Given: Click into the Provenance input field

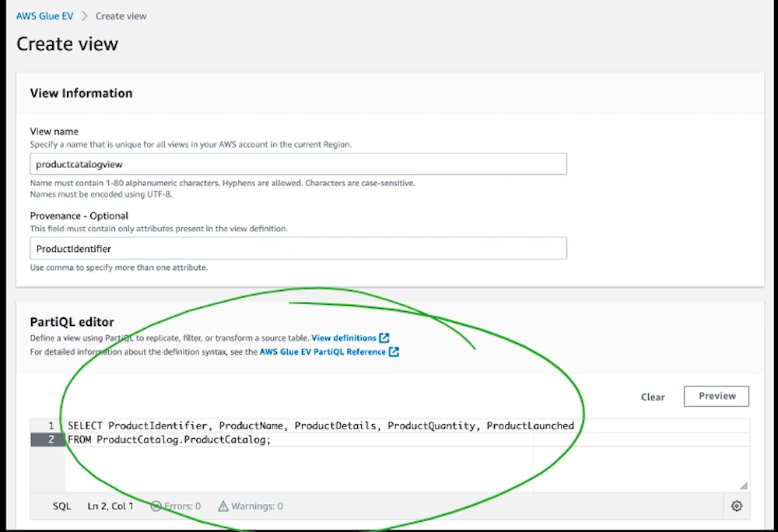Looking at the screenshot, I should (x=298, y=248).
